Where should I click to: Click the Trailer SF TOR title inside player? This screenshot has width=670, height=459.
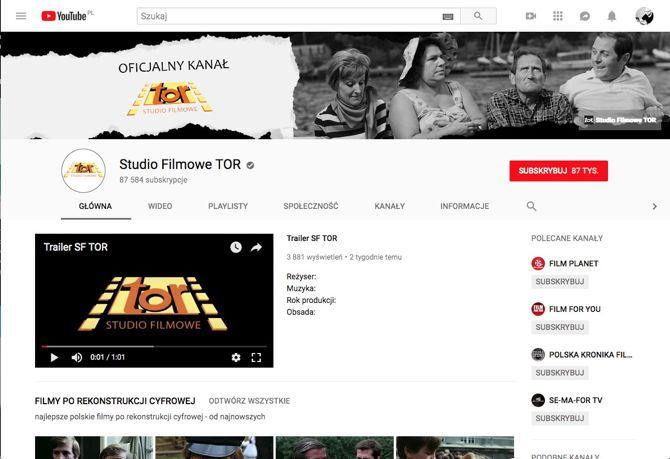tap(76, 247)
